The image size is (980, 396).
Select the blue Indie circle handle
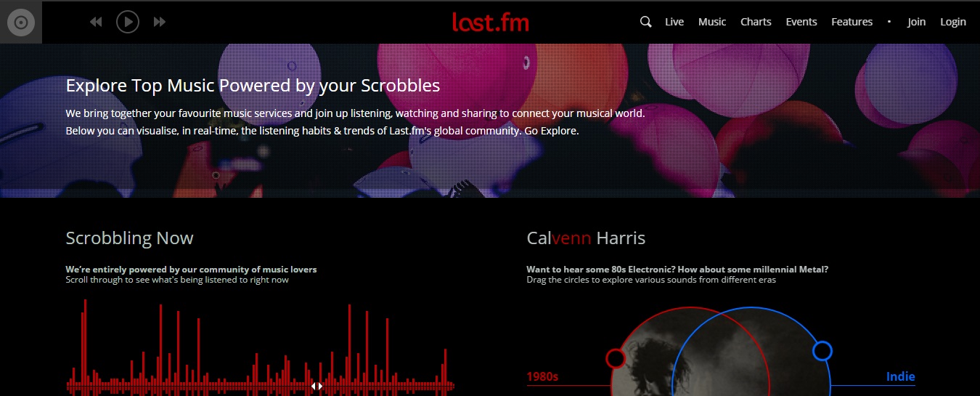point(822,351)
